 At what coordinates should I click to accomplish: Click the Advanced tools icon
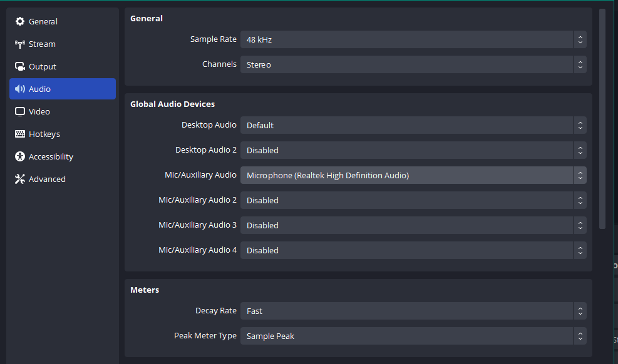(19, 179)
